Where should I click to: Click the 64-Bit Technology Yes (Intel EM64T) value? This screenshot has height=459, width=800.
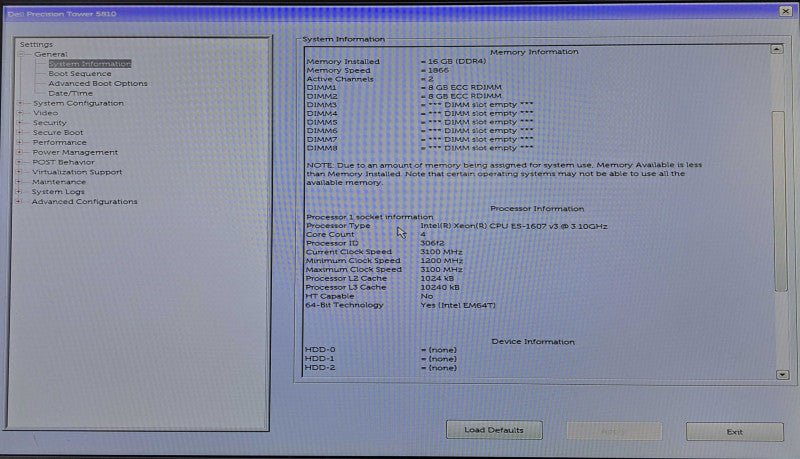pos(458,305)
